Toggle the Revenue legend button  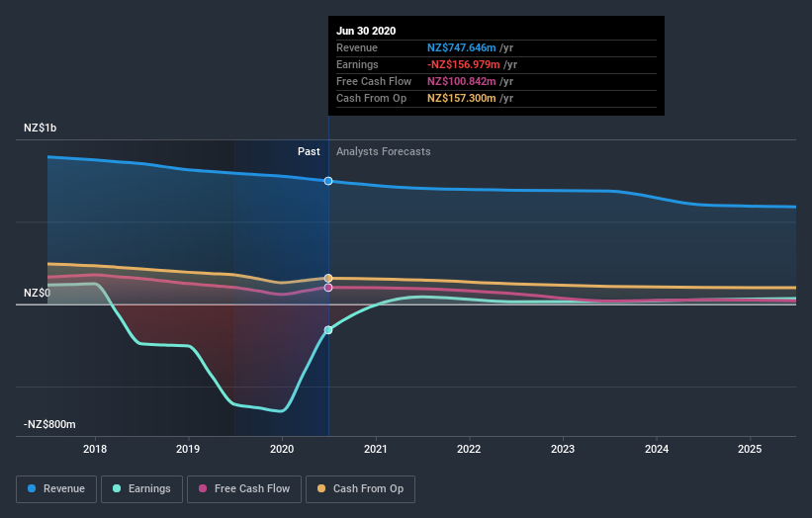click(56, 489)
